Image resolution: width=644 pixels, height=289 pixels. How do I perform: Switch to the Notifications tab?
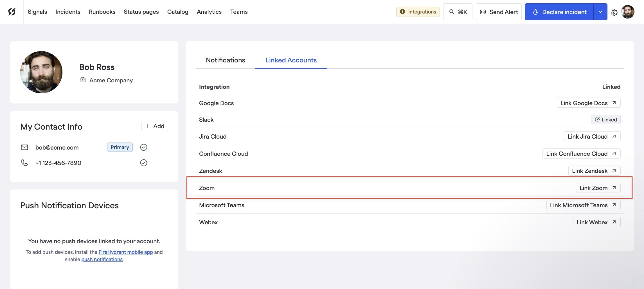226,60
